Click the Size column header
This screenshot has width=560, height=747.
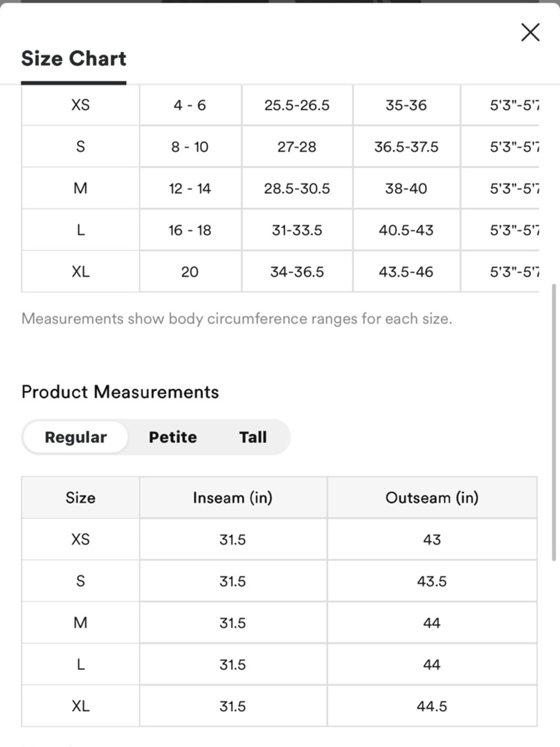[x=80, y=498]
